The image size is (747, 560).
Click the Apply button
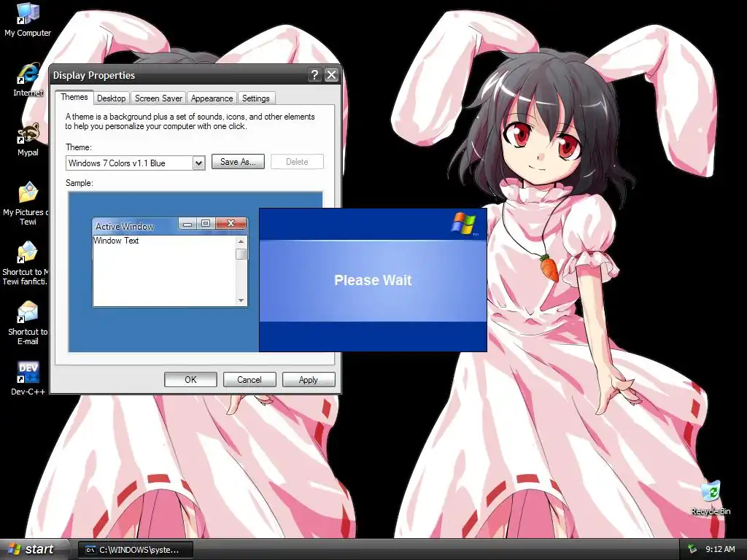pyautogui.click(x=309, y=379)
